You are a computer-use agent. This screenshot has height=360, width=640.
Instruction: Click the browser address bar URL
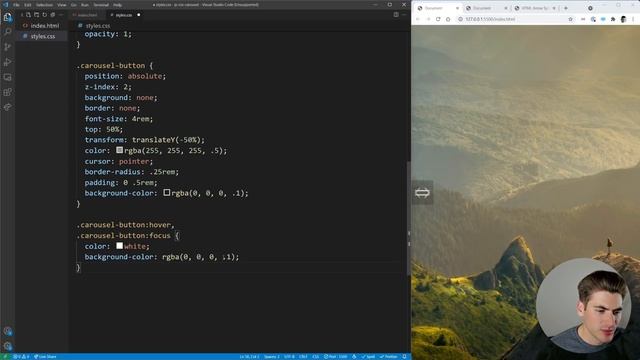[490, 19]
